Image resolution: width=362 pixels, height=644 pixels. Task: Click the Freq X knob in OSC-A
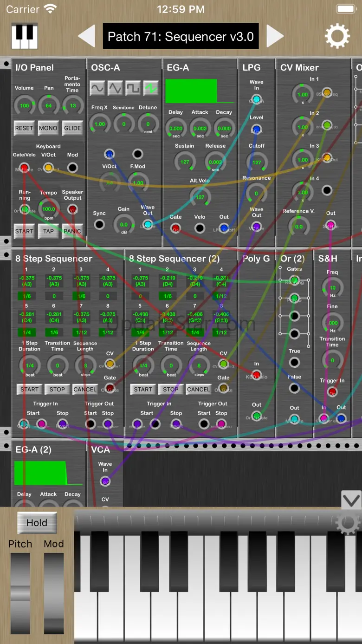click(x=100, y=124)
